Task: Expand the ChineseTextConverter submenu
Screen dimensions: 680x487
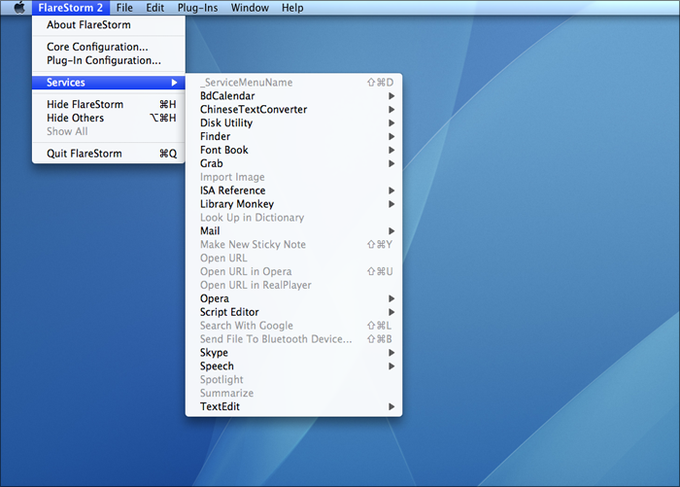Action: (x=294, y=109)
